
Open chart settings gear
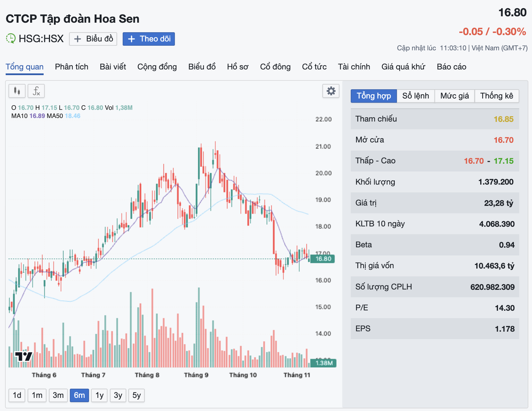pos(331,91)
